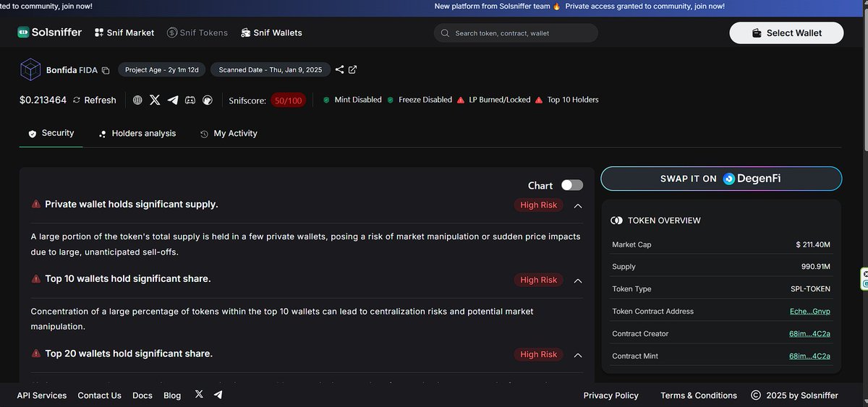
Task: Switch to the Security tab
Action: [x=51, y=134]
